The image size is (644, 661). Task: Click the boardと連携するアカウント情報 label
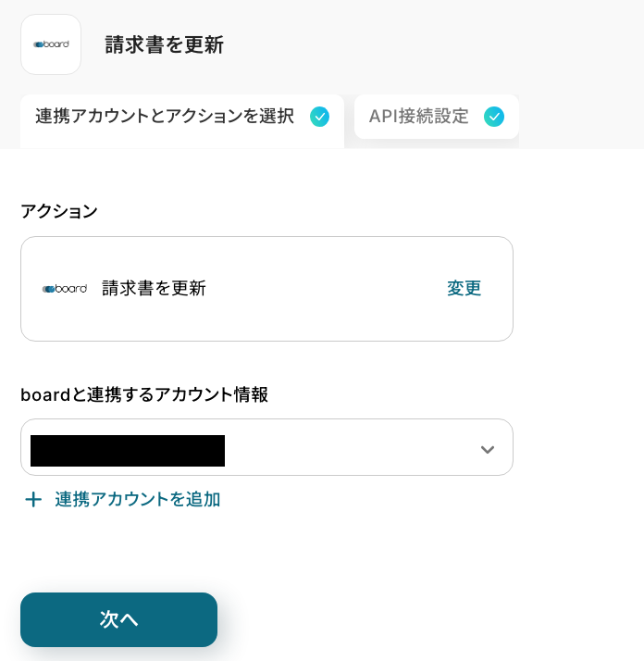coord(143,394)
